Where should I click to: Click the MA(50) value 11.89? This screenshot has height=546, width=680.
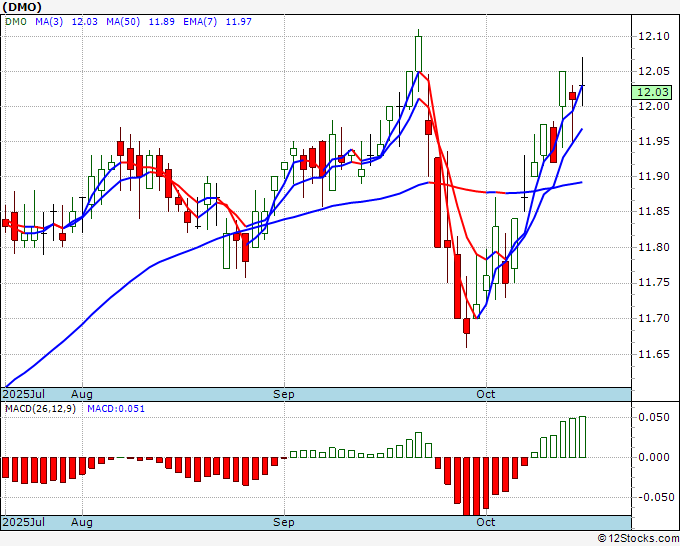point(162,22)
